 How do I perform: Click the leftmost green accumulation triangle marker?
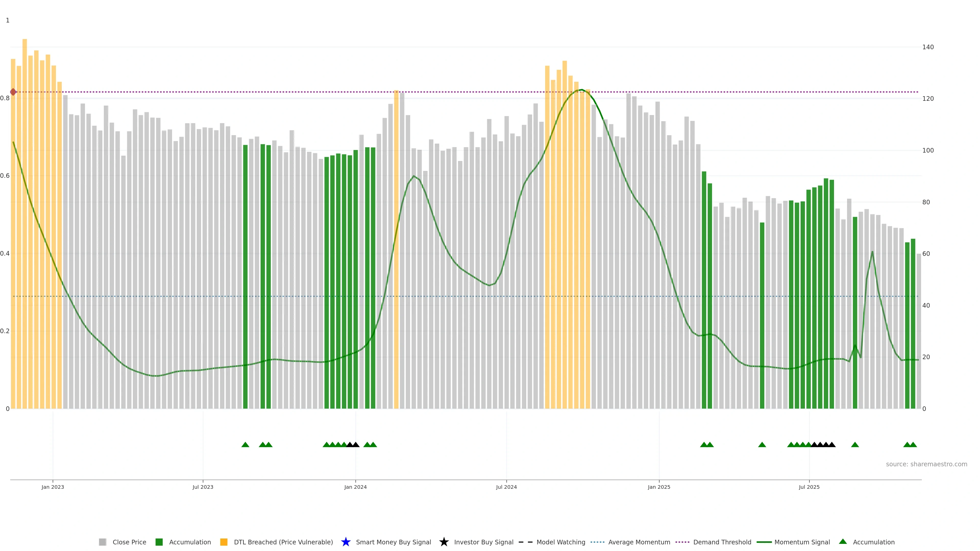click(245, 445)
